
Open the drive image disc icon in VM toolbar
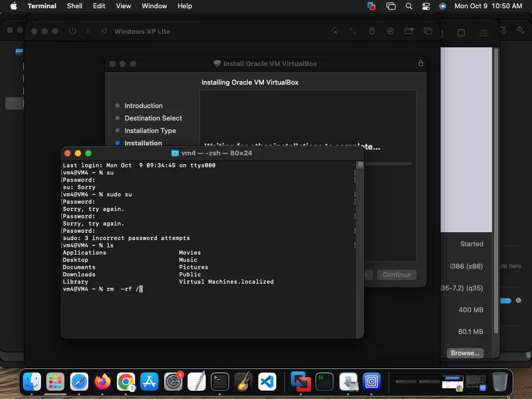390,31
